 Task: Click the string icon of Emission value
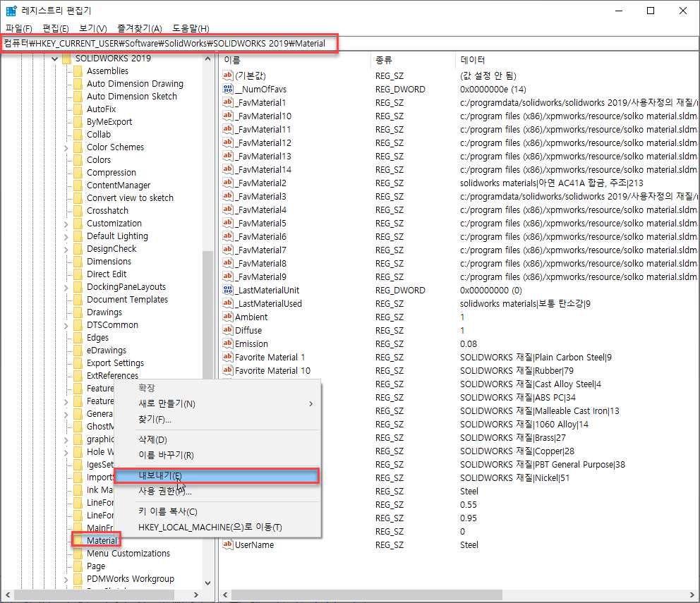pos(228,343)
